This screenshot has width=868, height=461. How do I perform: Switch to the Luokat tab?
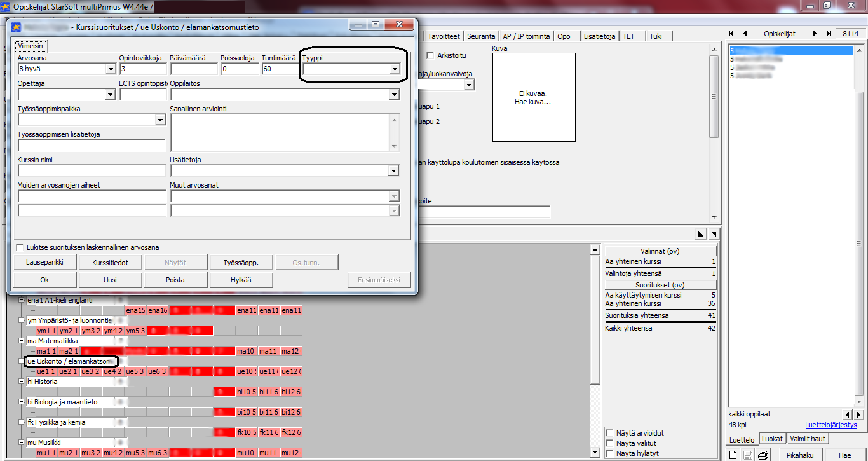point(772,439)
